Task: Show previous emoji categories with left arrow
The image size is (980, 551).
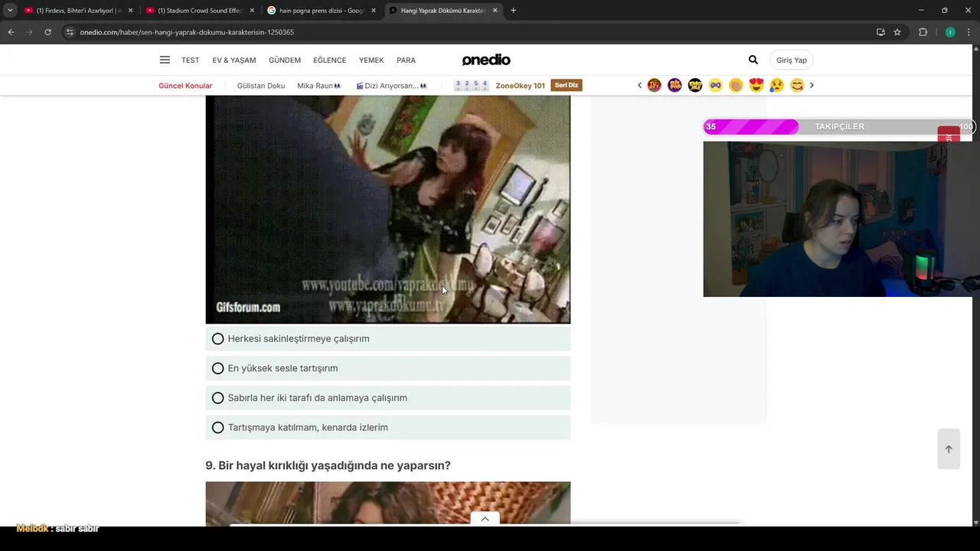Action: 639,86
